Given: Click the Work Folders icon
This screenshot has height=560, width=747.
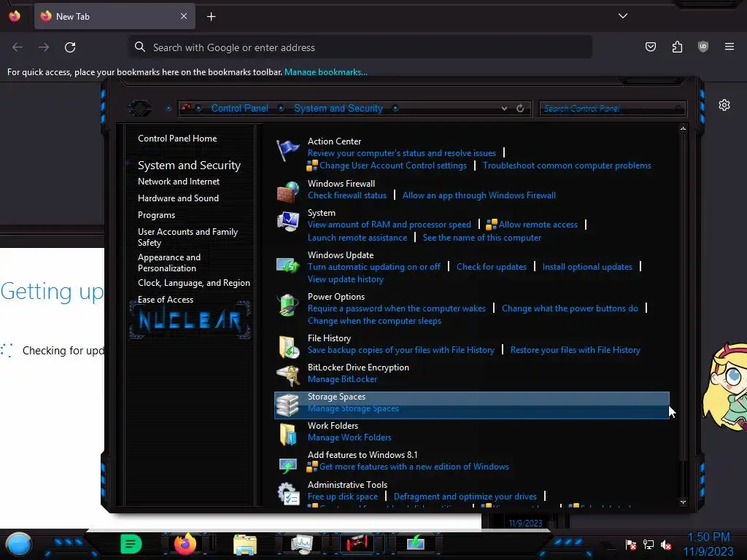Looking at the screenshot, I should click(x=287, y=435).
